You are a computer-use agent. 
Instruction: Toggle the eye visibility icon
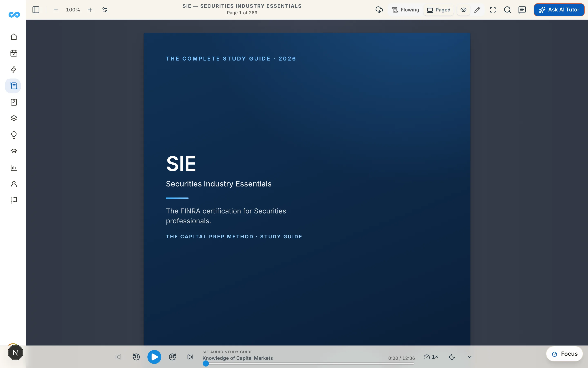tap(463, 10)
